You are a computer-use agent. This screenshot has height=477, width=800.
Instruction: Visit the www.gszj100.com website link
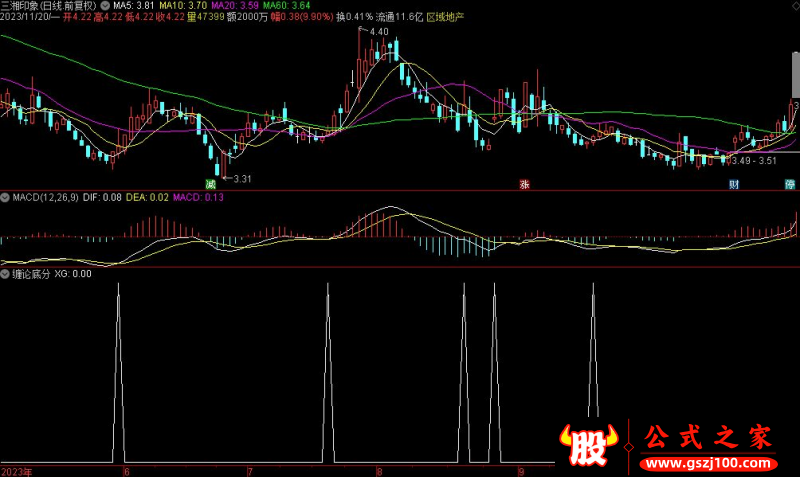click(706, 464)
